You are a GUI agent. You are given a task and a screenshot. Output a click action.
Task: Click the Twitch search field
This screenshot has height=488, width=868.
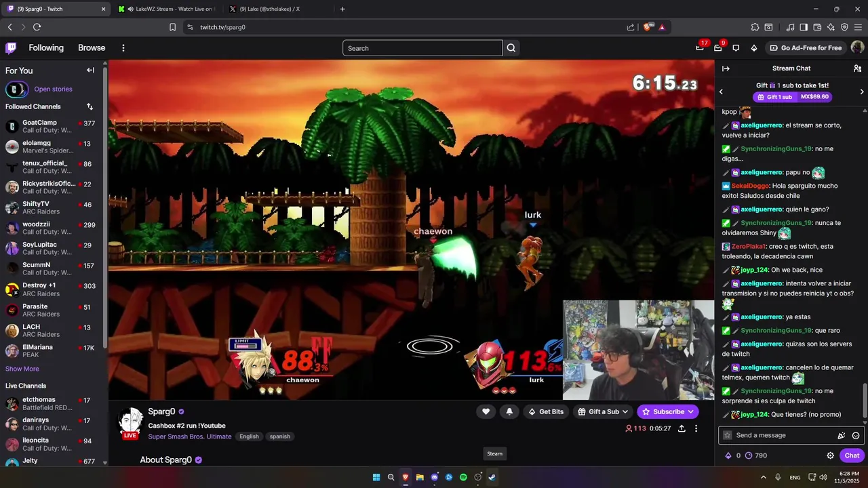coord(422,48)
